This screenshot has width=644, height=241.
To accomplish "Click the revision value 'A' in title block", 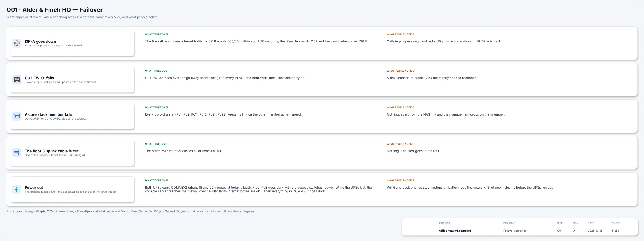I will click(574, 231).
